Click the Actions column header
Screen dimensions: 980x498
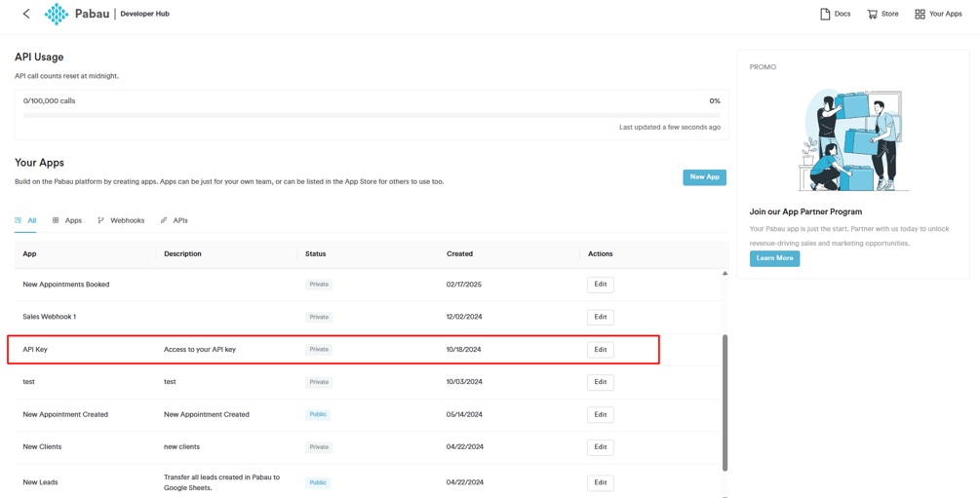(600, 253)
